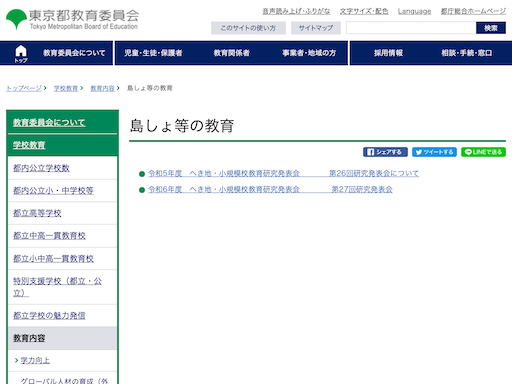Open the 特別支援学校（都立・公立） sidebar link

click(x=57, y=287)
